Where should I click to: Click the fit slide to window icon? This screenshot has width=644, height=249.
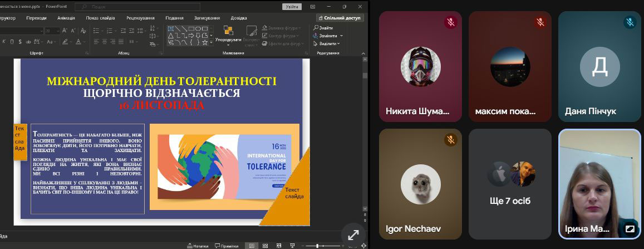[x=363, y=246]
